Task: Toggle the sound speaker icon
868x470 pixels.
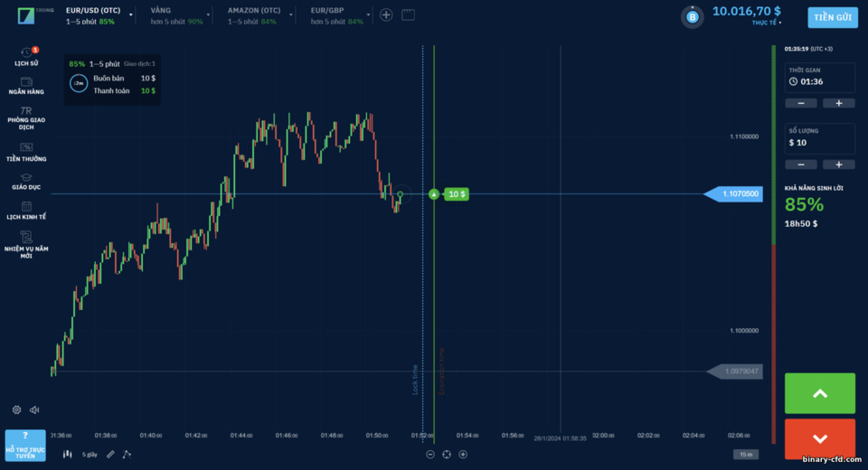Action: tap(34, 409)
